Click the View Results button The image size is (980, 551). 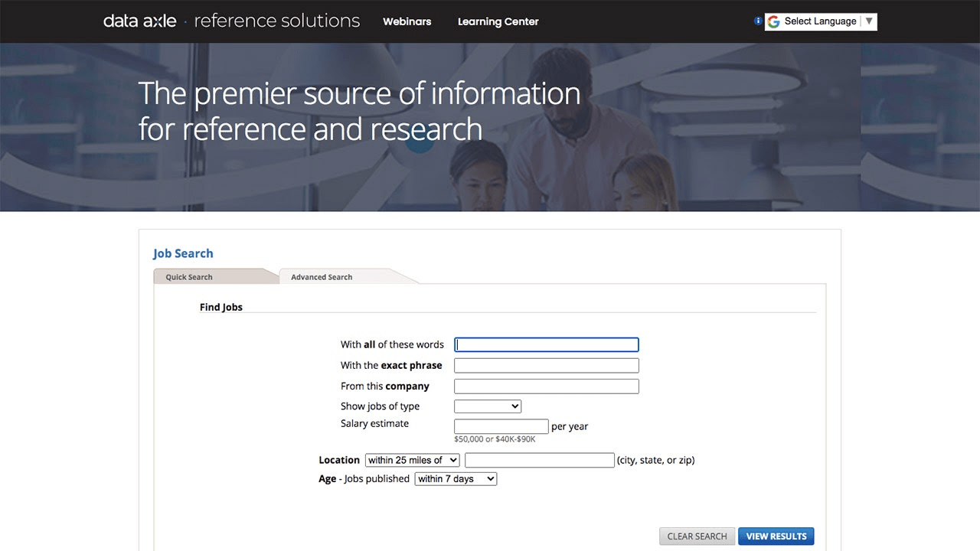[776, 536]
